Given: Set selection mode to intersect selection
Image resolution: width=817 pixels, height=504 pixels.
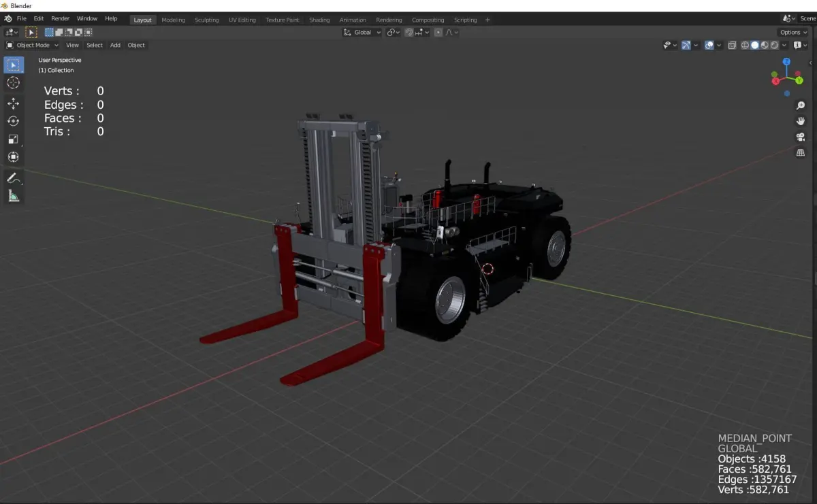Looking at the screenshot, I should tap(88, 32).
